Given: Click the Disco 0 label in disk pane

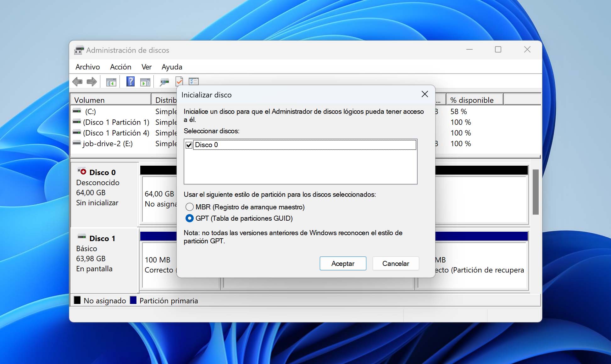Looking at the screenshot, I should [x=103, y=173].
